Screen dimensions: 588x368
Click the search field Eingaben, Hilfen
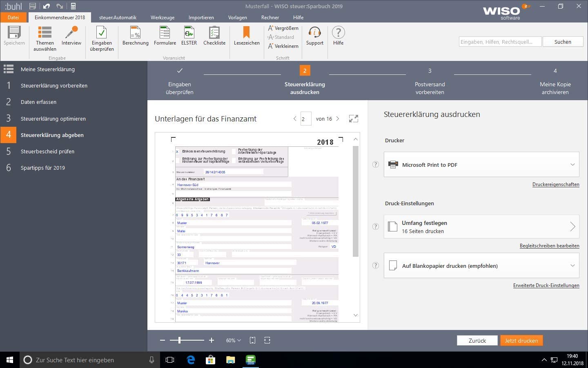coord(500,42)
